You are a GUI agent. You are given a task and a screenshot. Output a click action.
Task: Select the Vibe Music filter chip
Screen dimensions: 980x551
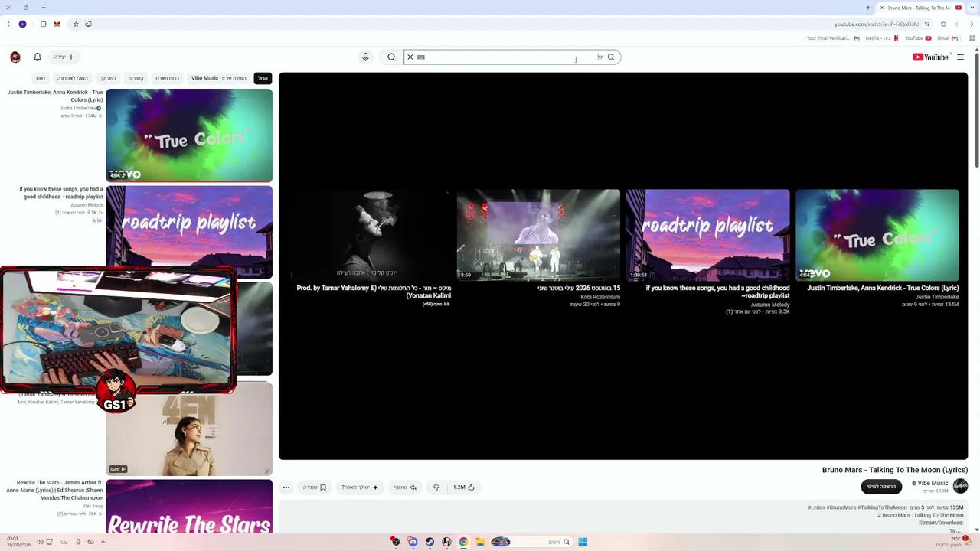[219, 78]
